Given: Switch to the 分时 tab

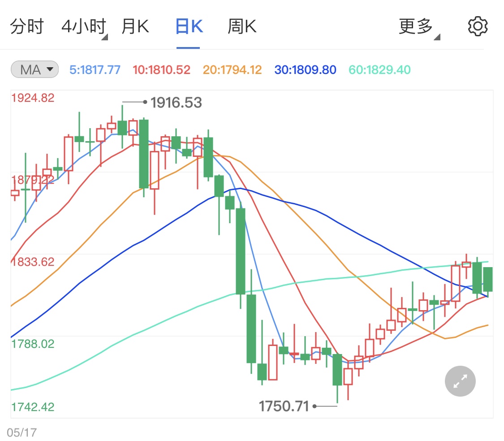Looking at the screenshot, I should tap(27, 26).
